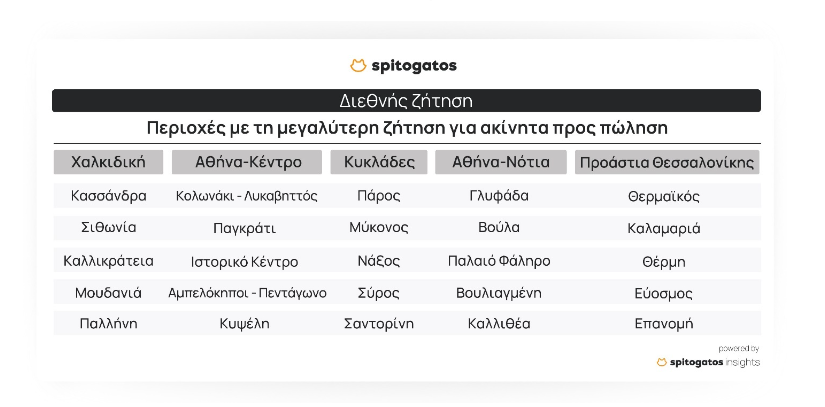Image resolution: width=825 pixels, height=407 pixels.
Task: Select the Αθήνα-Κέντρο column header
Action: click(x=246, y=162)
